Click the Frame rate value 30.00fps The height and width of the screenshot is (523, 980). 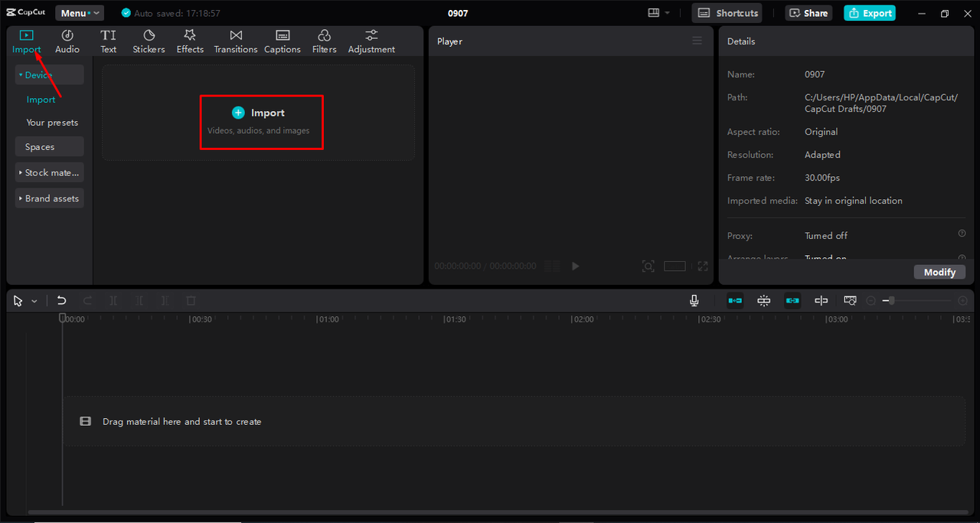[x=822, y=178]
